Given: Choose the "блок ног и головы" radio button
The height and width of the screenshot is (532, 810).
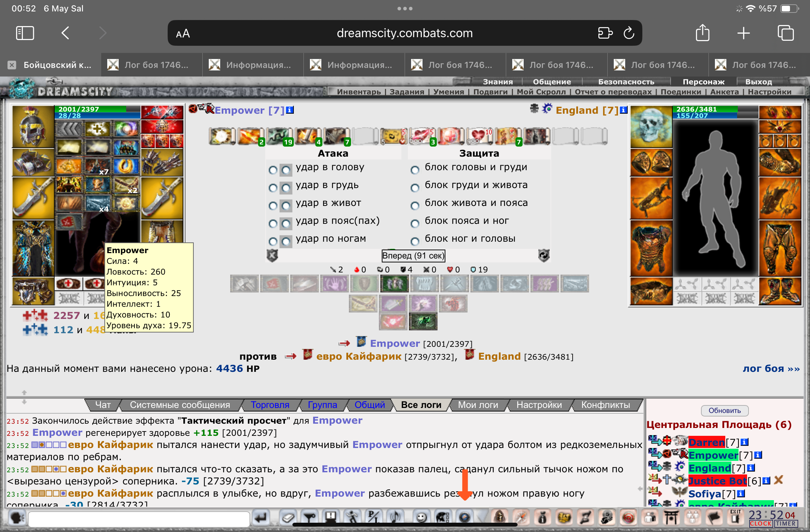Looking at the screenshot, I should (415, 241).
